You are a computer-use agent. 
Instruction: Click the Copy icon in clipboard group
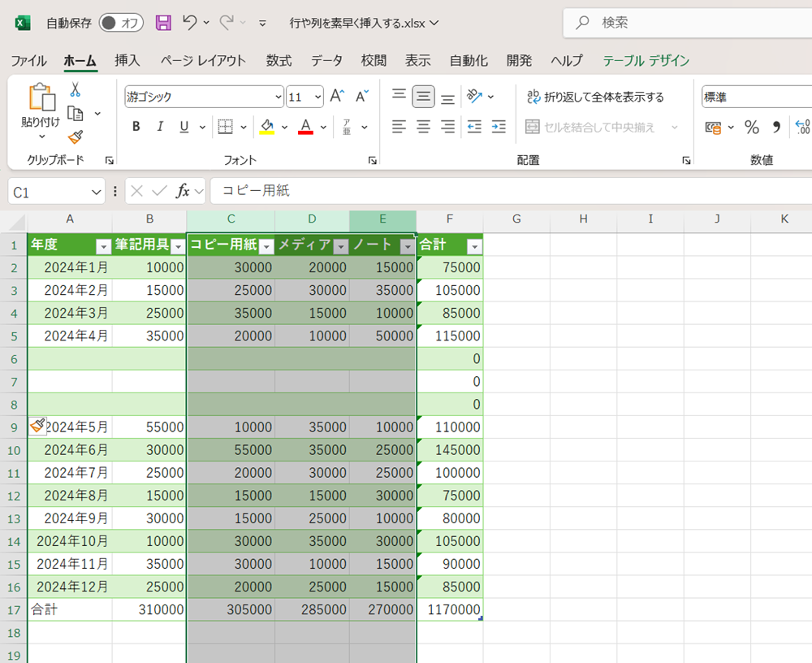click(76, 114)
